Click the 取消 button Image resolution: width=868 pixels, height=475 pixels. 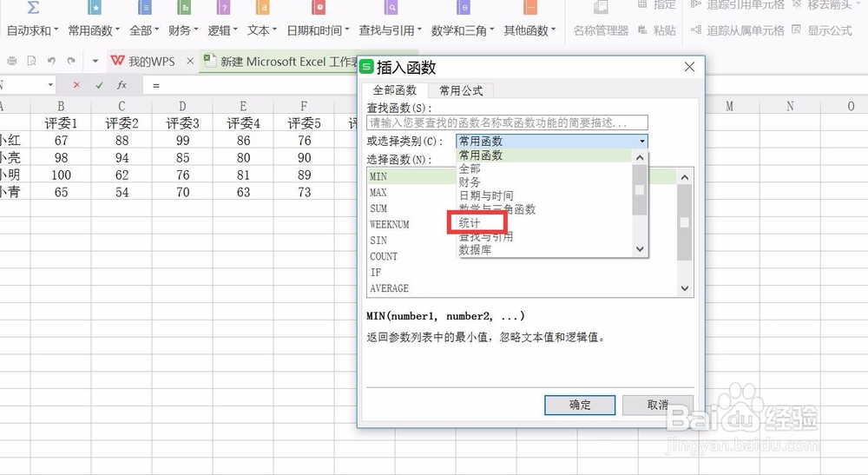658,405
